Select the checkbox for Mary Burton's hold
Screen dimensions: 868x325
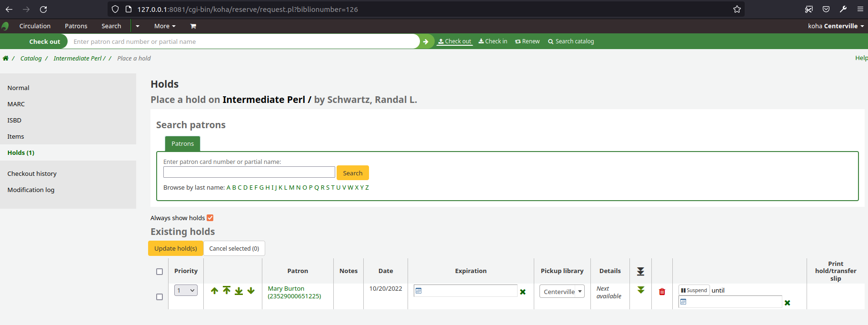pyautogui.click(x=160, y=297)
